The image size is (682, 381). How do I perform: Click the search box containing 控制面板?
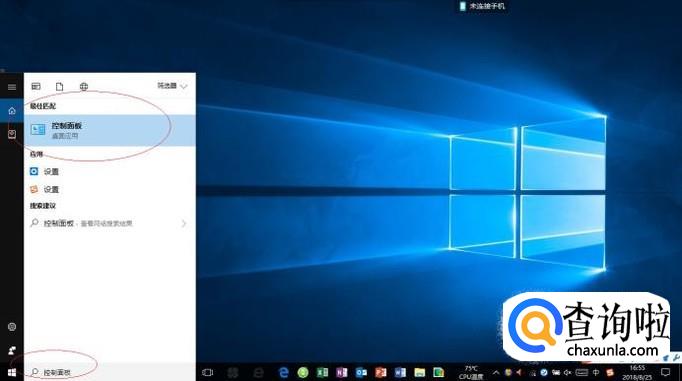tap(110, 372)
